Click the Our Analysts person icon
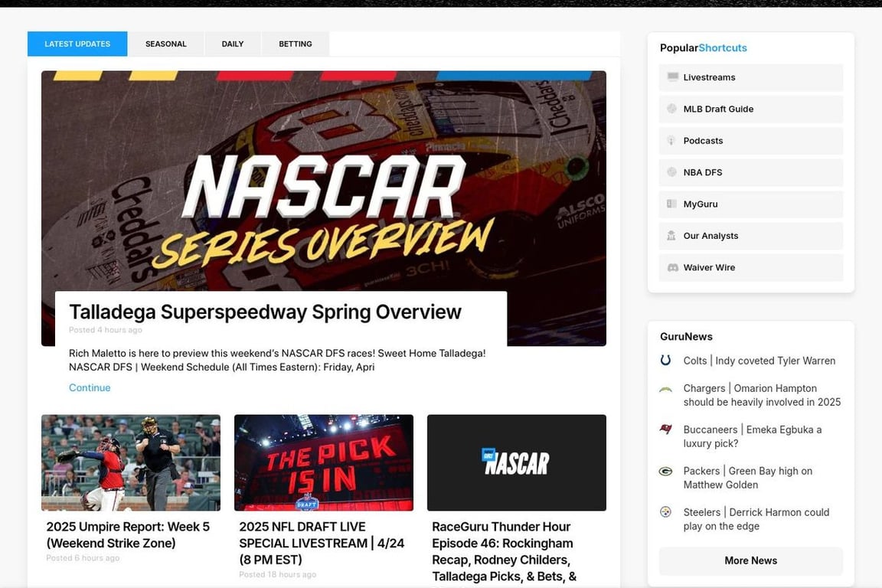The height and width of the screenshot is (588, 882). tap(671, 236)
